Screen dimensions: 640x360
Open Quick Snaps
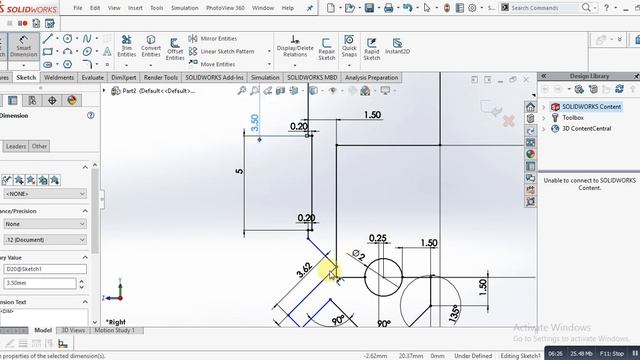click(x=349, y=46)
